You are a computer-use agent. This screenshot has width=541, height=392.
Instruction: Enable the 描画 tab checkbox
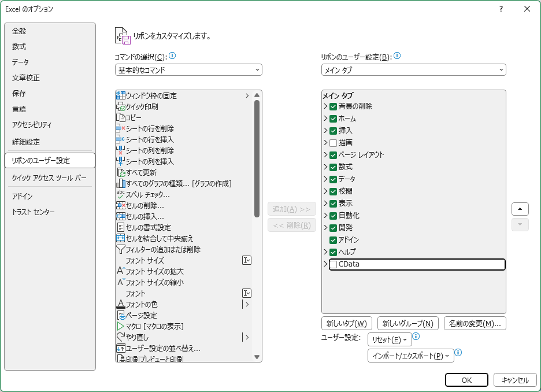(x=333, y=143)
